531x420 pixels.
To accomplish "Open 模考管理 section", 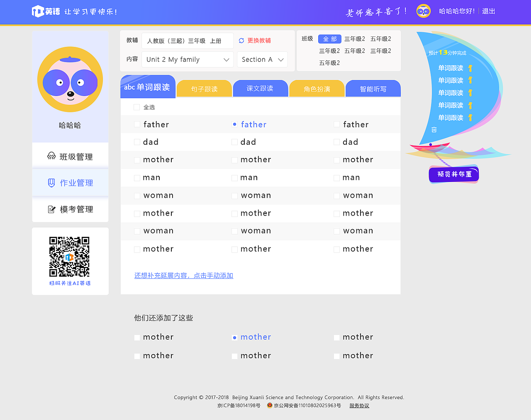I will (70, 209).
